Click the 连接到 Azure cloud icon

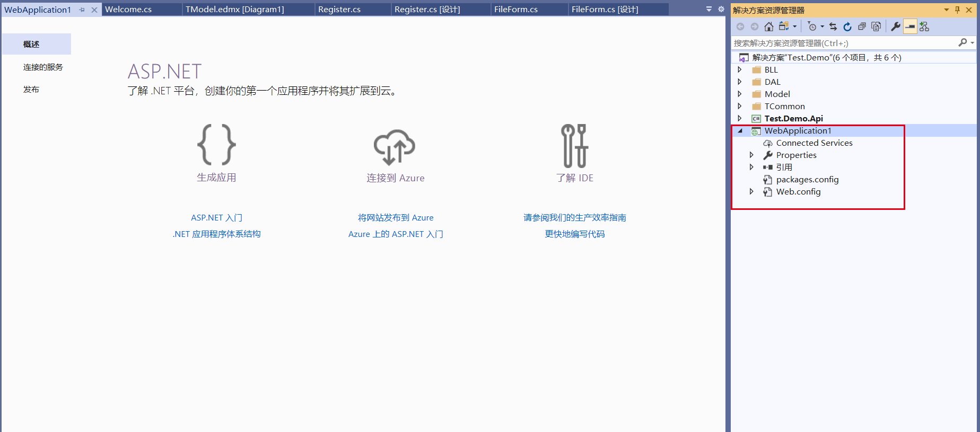point(395,147)
